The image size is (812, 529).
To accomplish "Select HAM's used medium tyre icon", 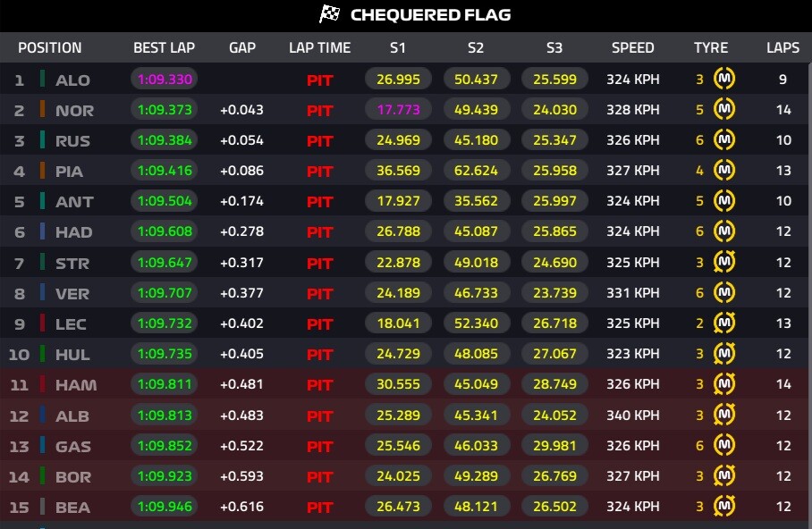I will click(x=725, y=384).
